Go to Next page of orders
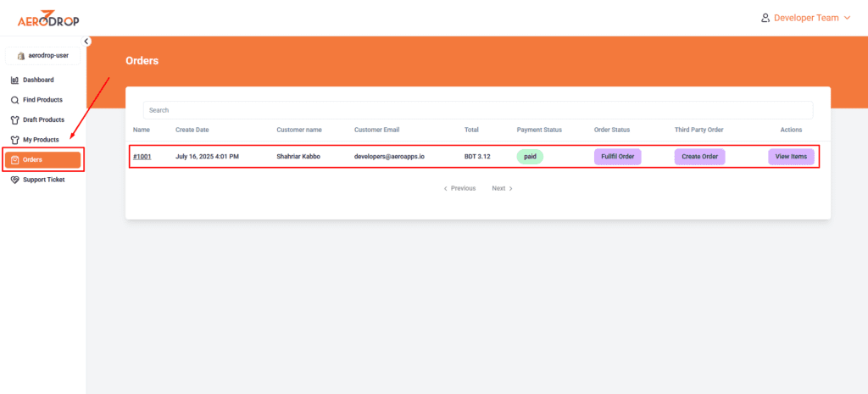Screen dimensions: 868x394 coord(502,188)
